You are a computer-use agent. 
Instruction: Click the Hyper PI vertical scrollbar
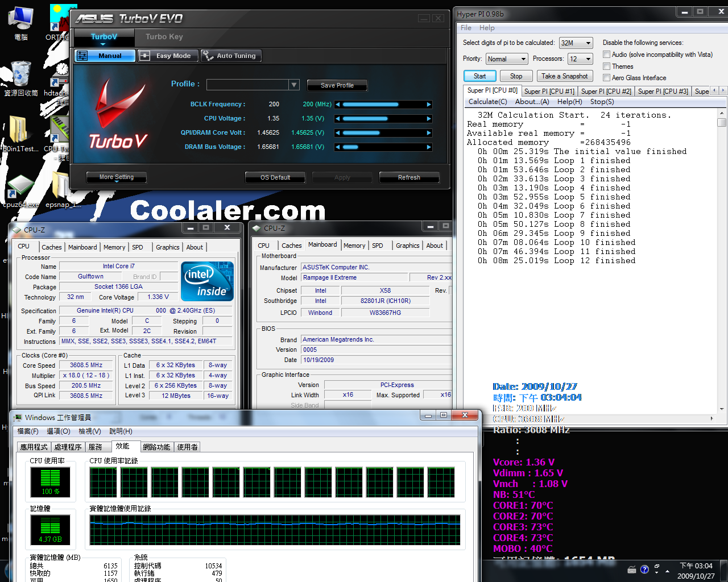coord(722,260)
